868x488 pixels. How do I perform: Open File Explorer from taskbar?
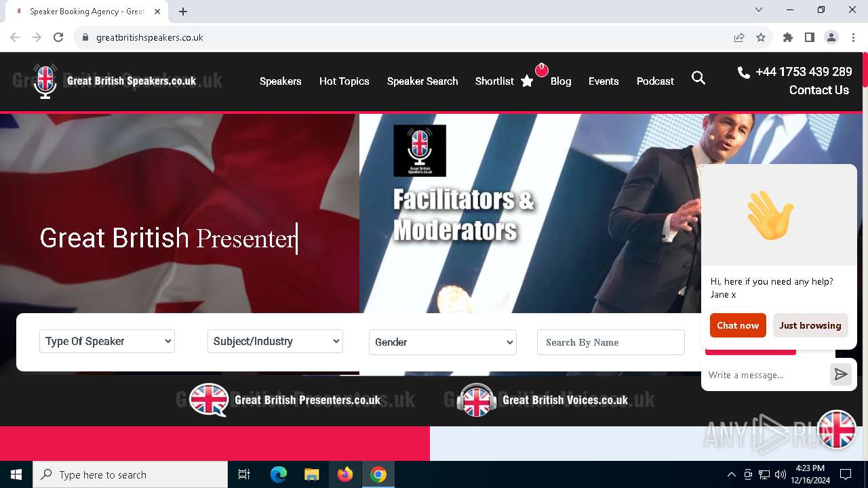[311, 474]
